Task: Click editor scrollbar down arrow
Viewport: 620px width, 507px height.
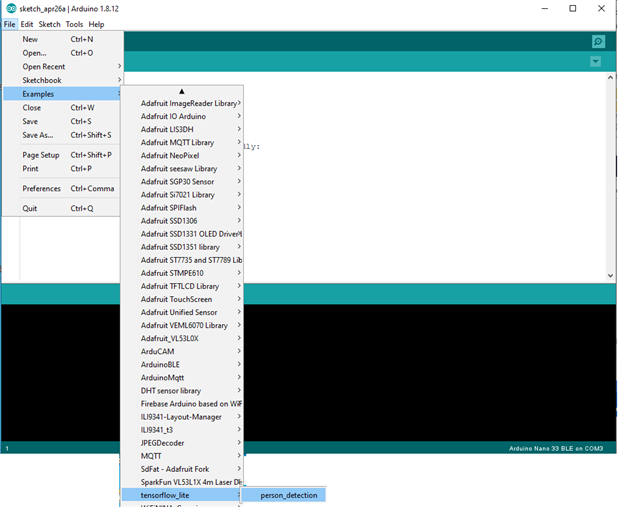Action: (610, 276)
